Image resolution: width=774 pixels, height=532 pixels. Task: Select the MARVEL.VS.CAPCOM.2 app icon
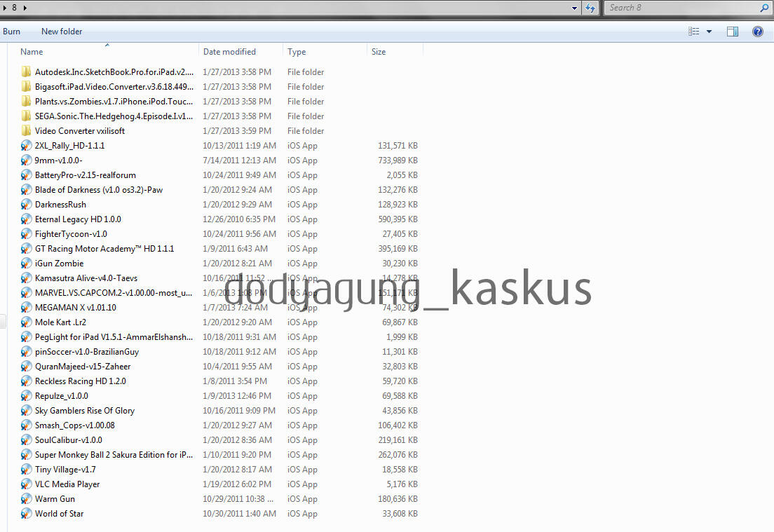coord(26,293)
